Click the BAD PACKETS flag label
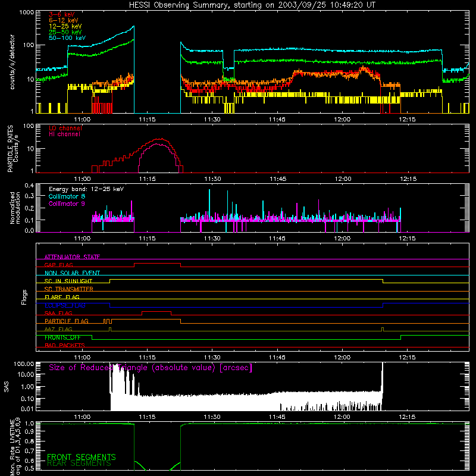Screen dimensions: 476x476 point(65,345)
